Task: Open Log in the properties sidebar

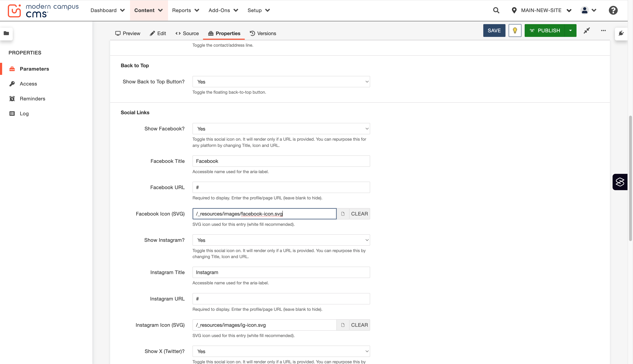Action: [x=24, y=114]
